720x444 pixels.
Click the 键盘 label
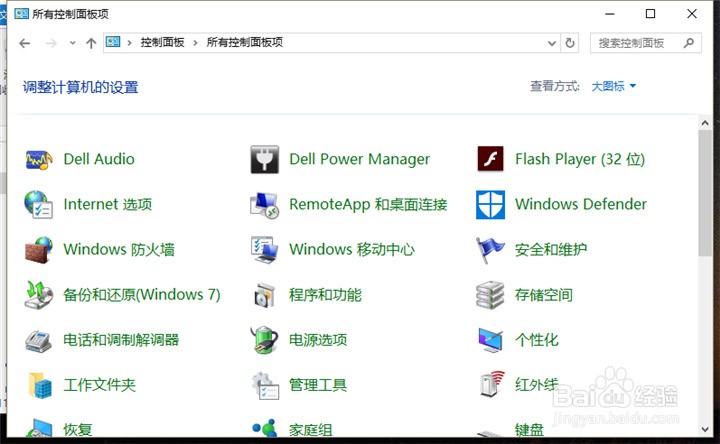coord(529,430)
